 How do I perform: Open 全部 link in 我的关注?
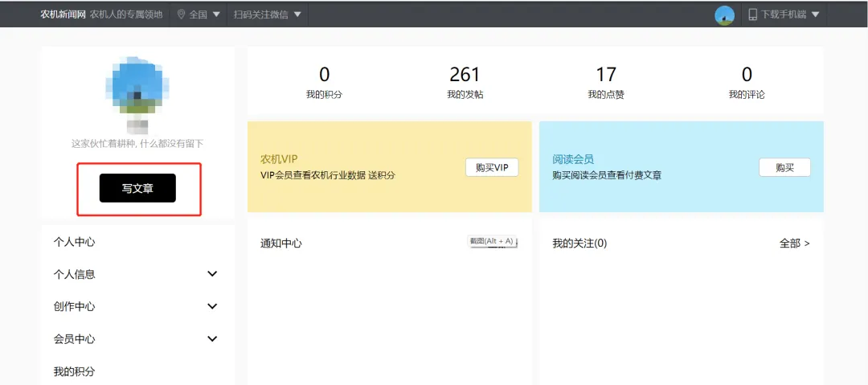794,243
